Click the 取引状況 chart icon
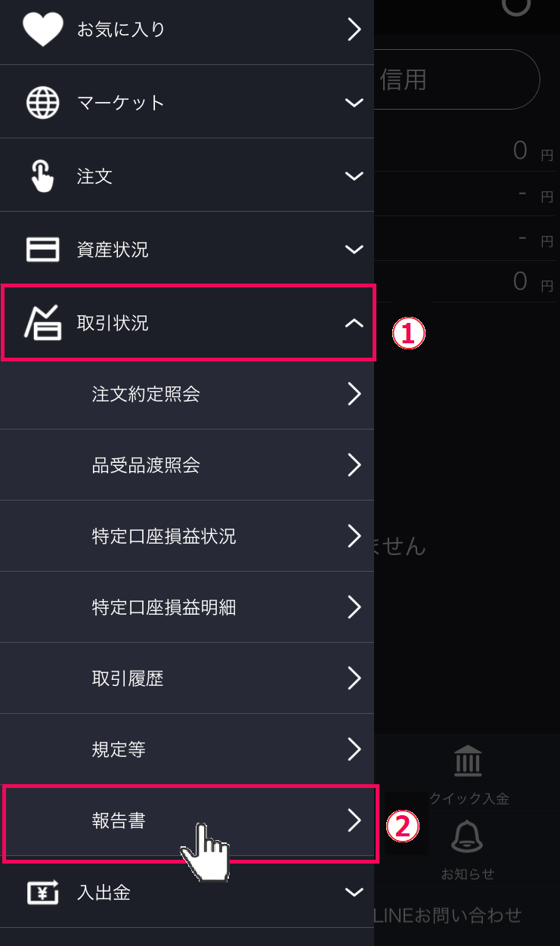 pyautogui.click(x=43, y=323)
